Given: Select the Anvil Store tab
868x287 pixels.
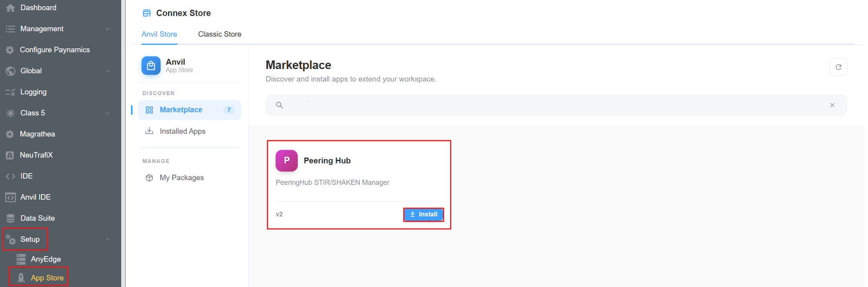Looking at the screenshot, I should pos(159,34).
